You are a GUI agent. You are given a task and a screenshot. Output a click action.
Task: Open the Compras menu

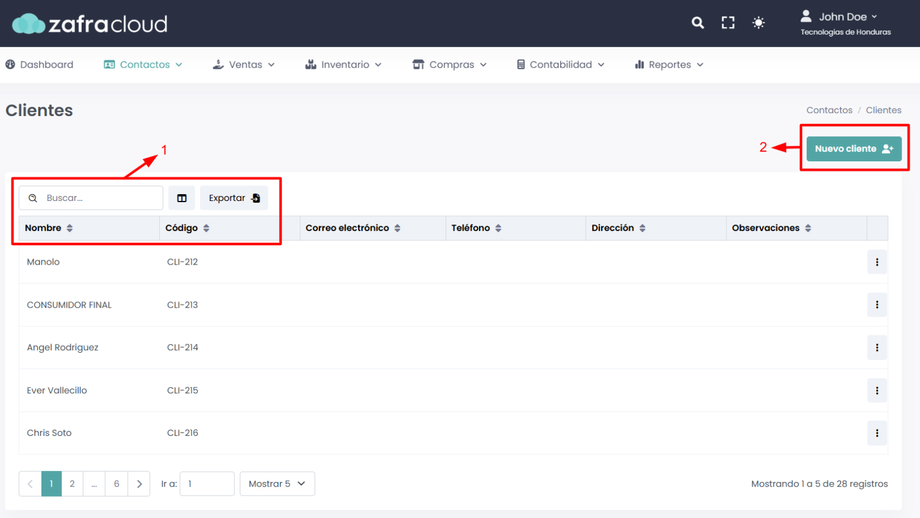(449, 65)
